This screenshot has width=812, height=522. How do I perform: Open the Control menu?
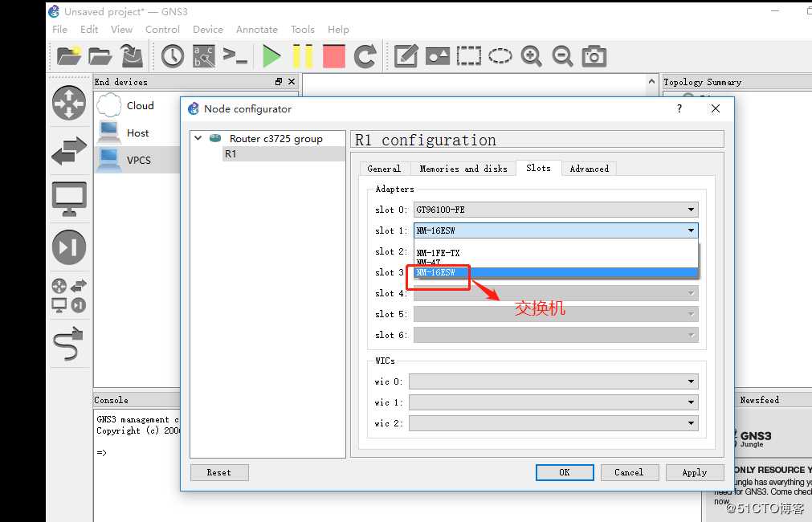[162, 30]
